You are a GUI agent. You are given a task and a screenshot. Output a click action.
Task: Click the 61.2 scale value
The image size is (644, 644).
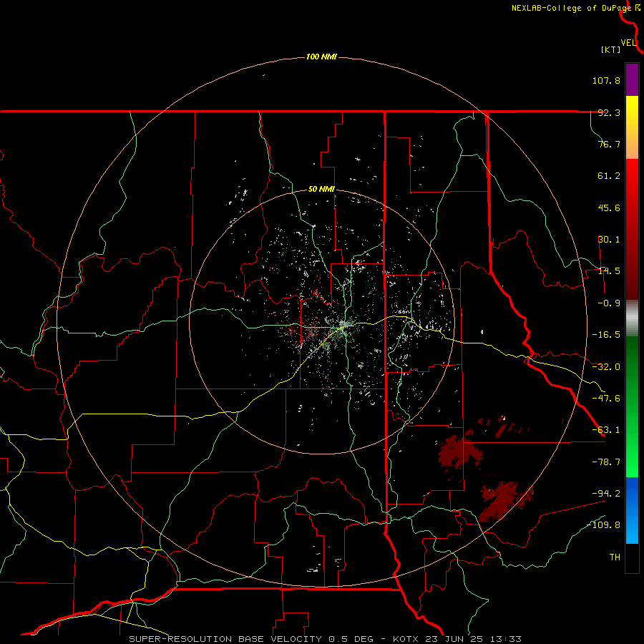[x=609, y=176]
